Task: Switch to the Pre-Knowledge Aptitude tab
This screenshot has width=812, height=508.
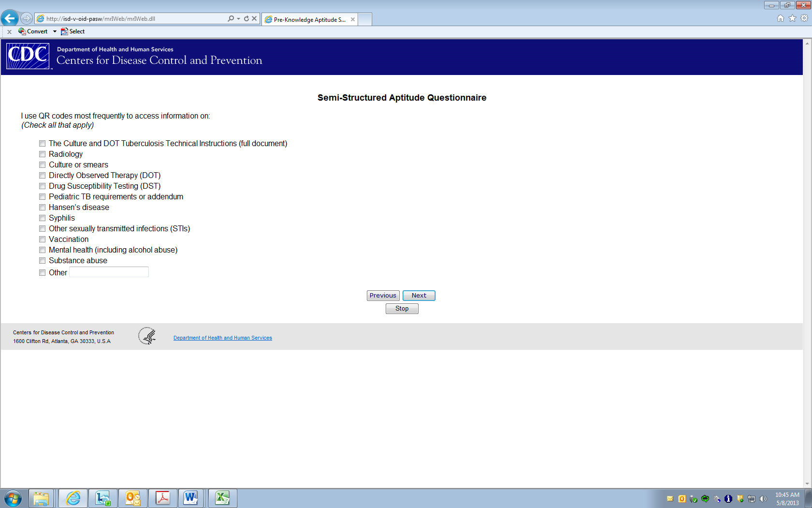Action: click(309, 19)
